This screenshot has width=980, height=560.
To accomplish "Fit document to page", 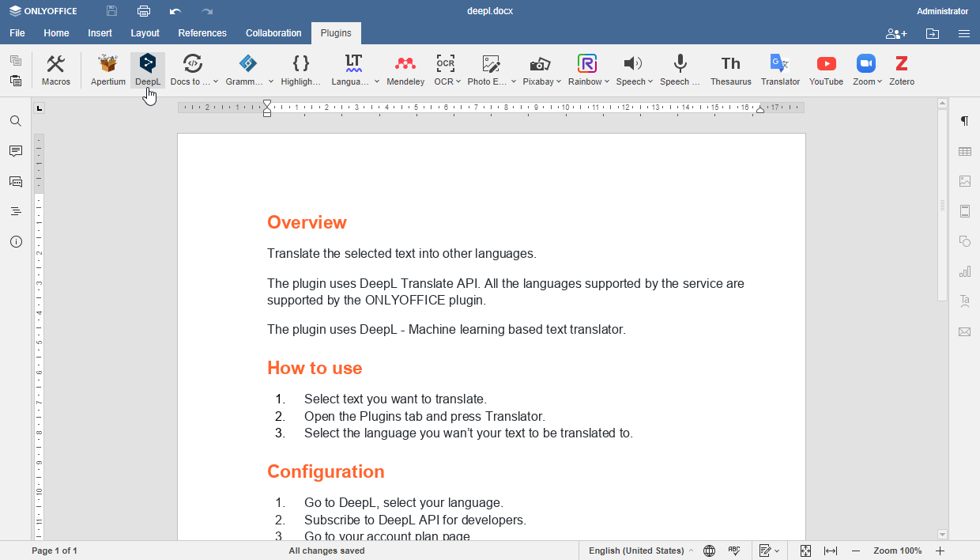I will click(805, 551).
